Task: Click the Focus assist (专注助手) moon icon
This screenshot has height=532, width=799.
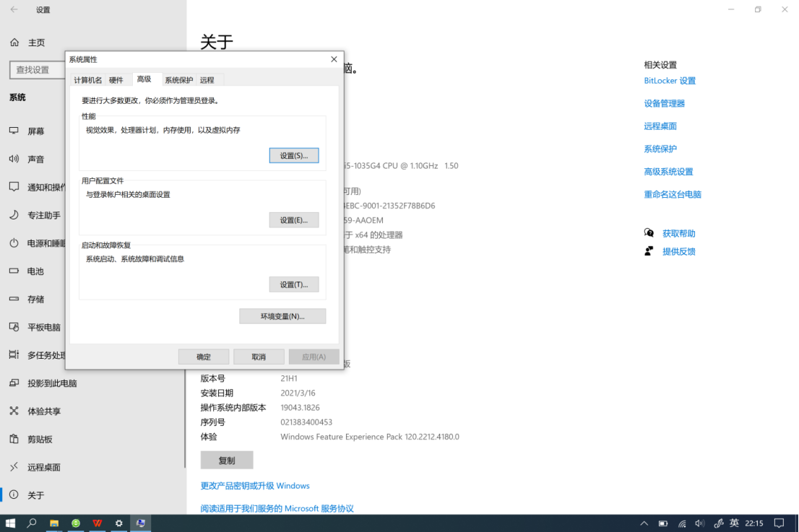Action: point(14,215)
